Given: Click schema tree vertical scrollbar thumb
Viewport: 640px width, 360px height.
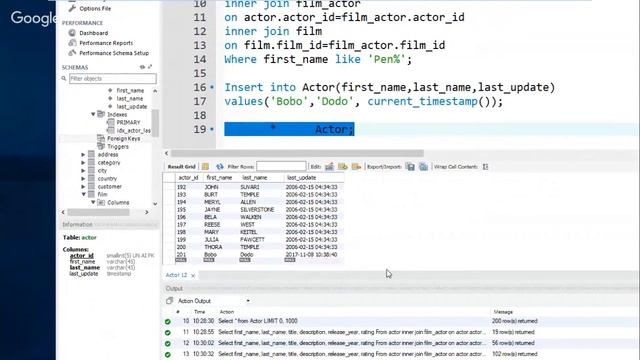Looking at the screenshot, I should point(155,122).
